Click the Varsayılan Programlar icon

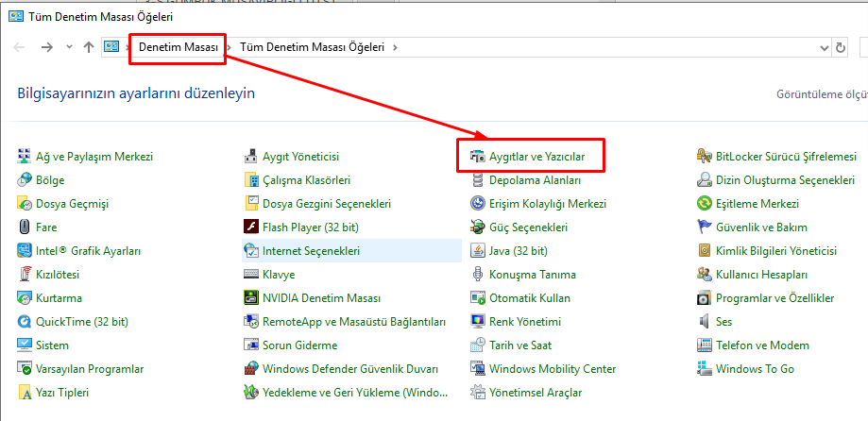click(x=25, y=368)
